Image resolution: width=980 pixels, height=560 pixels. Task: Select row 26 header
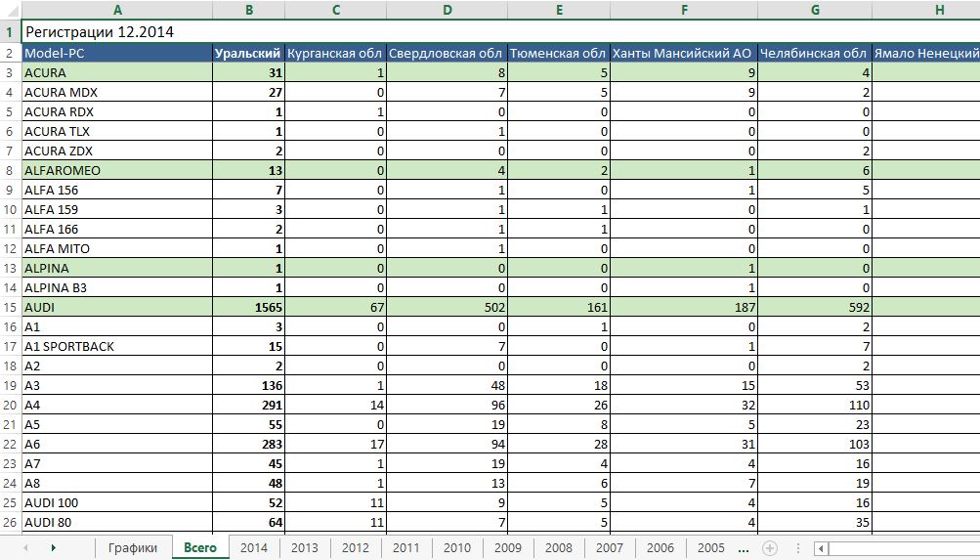coord(11,522)
